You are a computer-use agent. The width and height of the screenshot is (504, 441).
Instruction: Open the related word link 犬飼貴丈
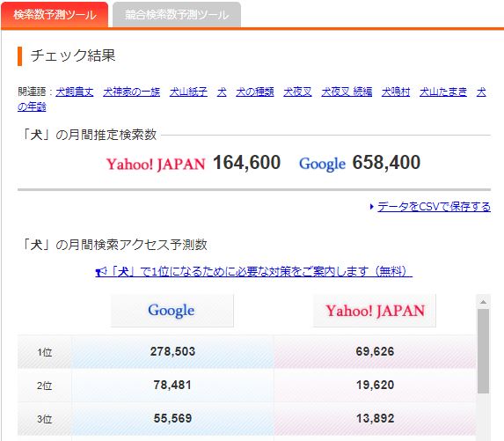75,92
